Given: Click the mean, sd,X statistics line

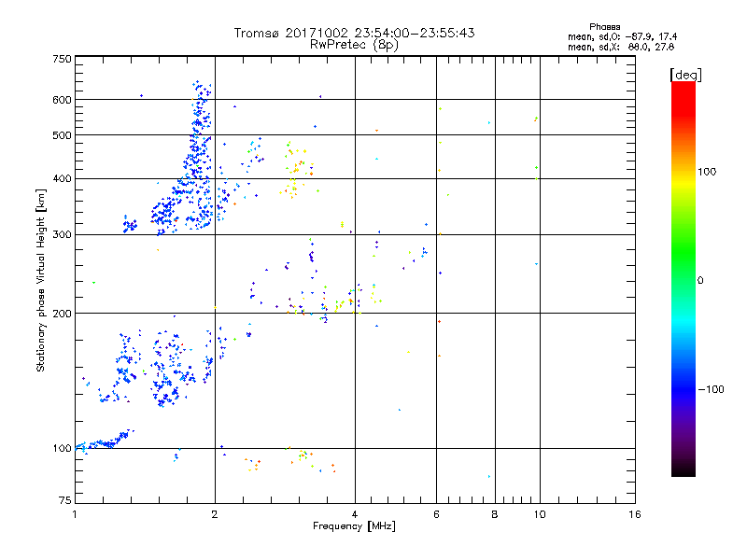Looking at the screenshot, I should pyautogui.click(x=621, y=47).
